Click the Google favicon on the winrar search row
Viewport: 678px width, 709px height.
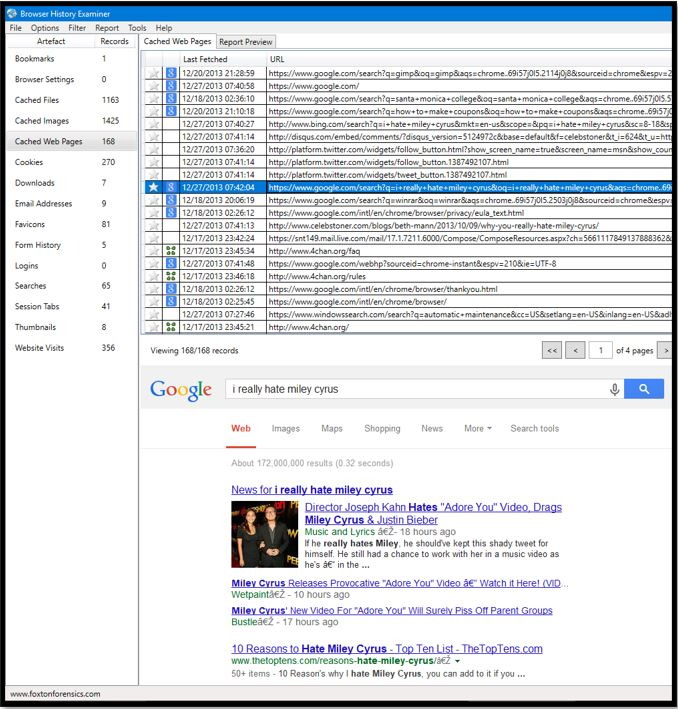point(171,199)
